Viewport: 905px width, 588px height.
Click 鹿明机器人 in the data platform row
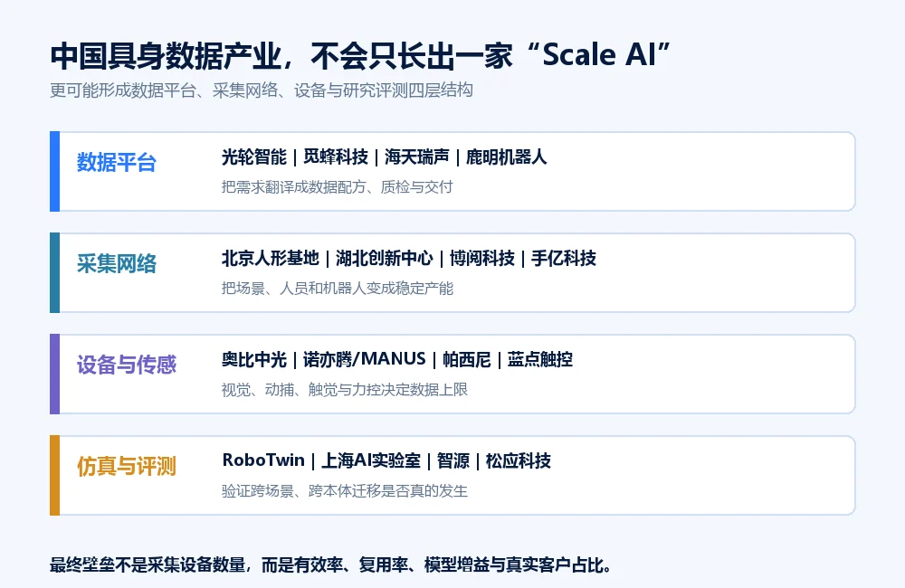coord(506,157)
